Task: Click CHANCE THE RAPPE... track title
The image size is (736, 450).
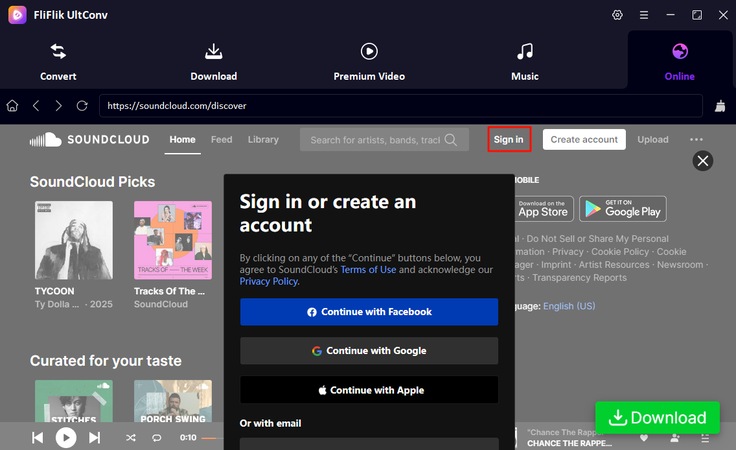Action: (569, 443)
